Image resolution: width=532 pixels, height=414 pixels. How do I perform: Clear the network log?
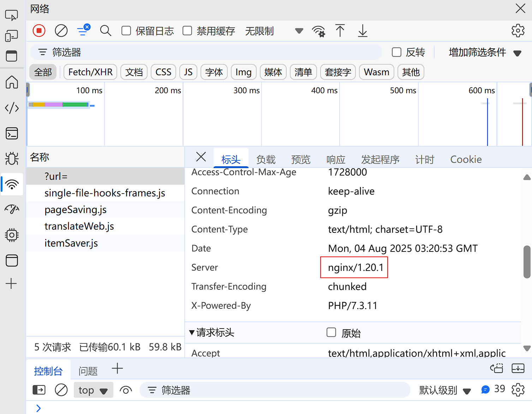(61, 31)
